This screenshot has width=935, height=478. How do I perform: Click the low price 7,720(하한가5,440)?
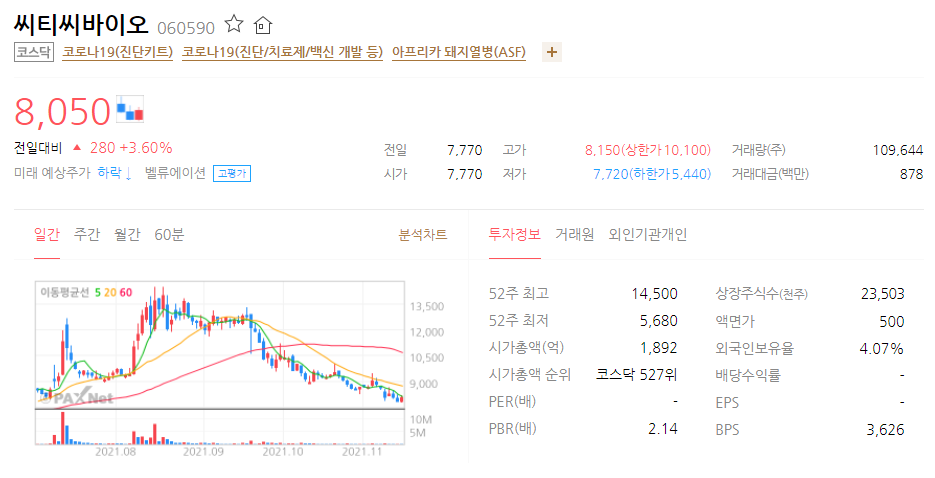coord(652,174)
